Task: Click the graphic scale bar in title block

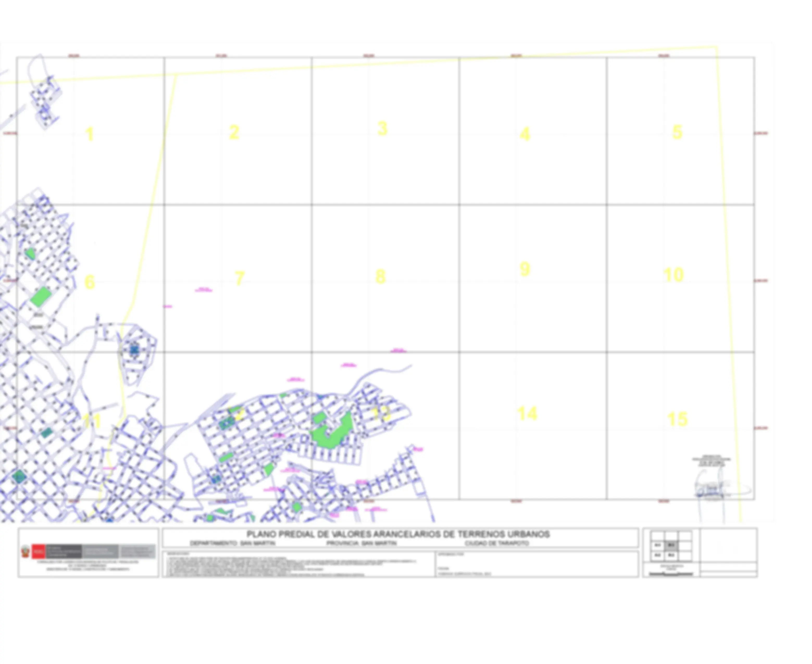Action: coord(672,574)
